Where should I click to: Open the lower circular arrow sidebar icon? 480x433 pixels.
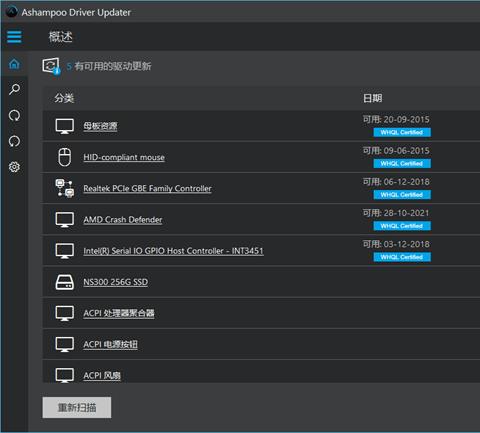tap(14, 141)
